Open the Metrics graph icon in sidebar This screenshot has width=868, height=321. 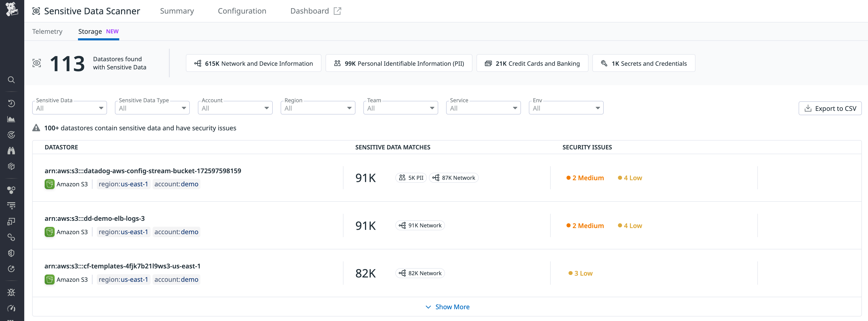(12, 119)
